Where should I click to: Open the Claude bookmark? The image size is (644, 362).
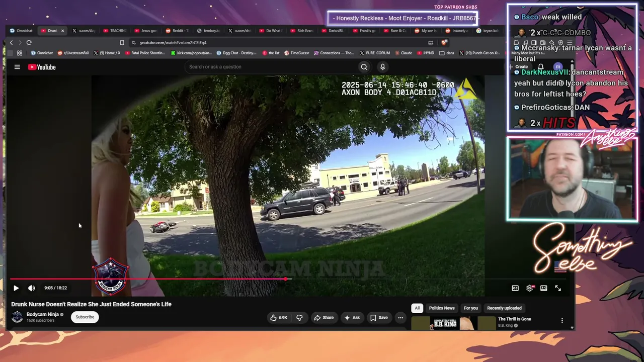click(x=404, y=53)
